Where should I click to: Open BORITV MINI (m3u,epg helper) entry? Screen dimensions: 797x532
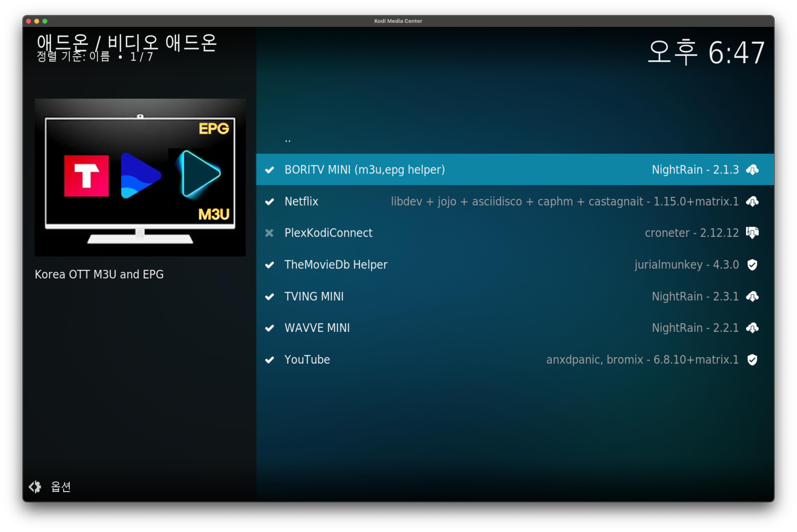click(364, 170)
